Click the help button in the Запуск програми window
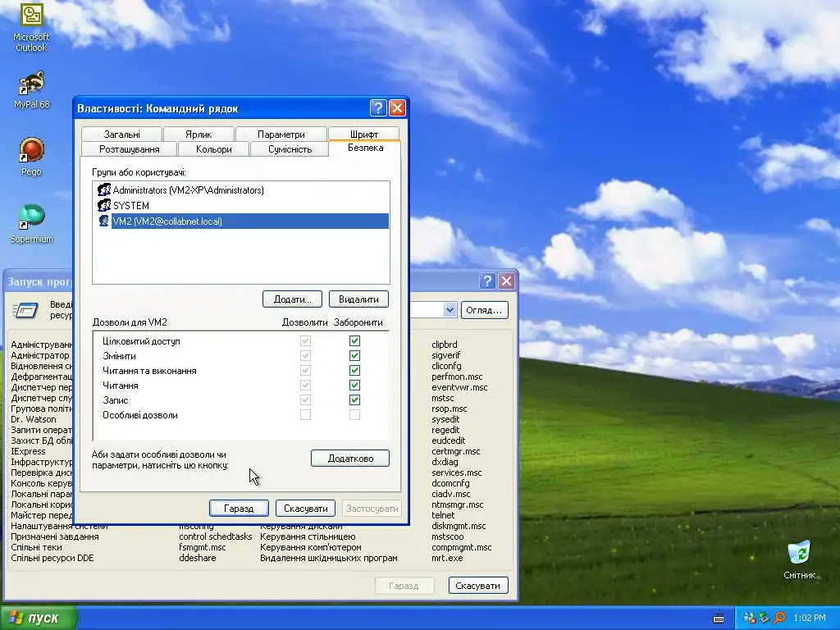The image size is (840, 630). 487,281
